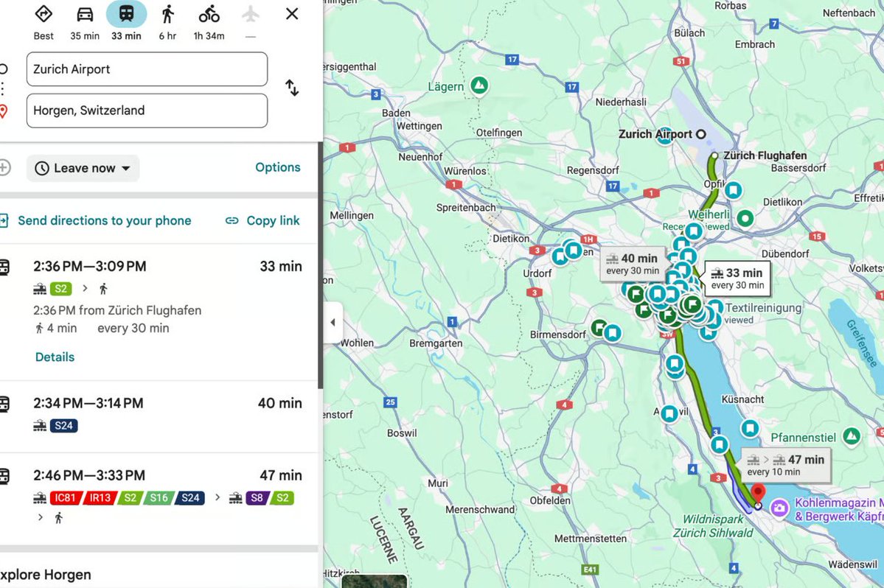Viewport: 884px width, 588px height.
Task: Click the Lägern mountain marker
Action: click(x=479, y=85)
